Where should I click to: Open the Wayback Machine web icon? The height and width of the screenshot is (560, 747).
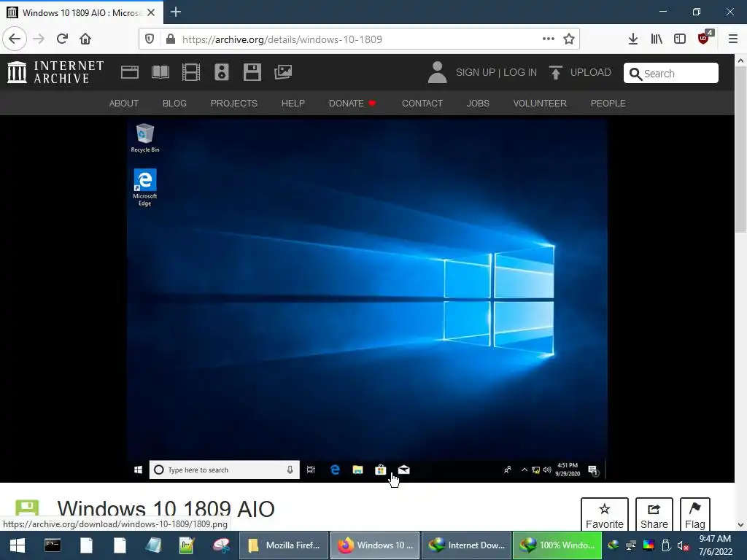click(x=130, y=72)
